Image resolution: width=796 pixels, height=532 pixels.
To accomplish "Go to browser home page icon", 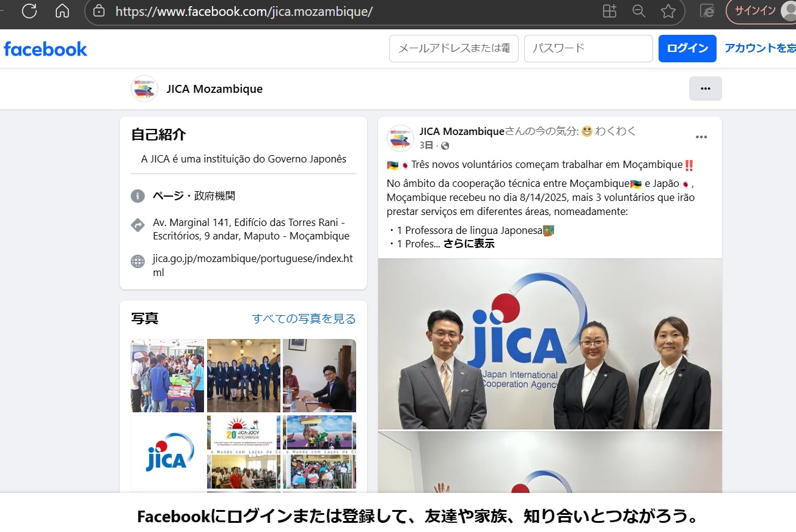I will click(x=62, y=10).
